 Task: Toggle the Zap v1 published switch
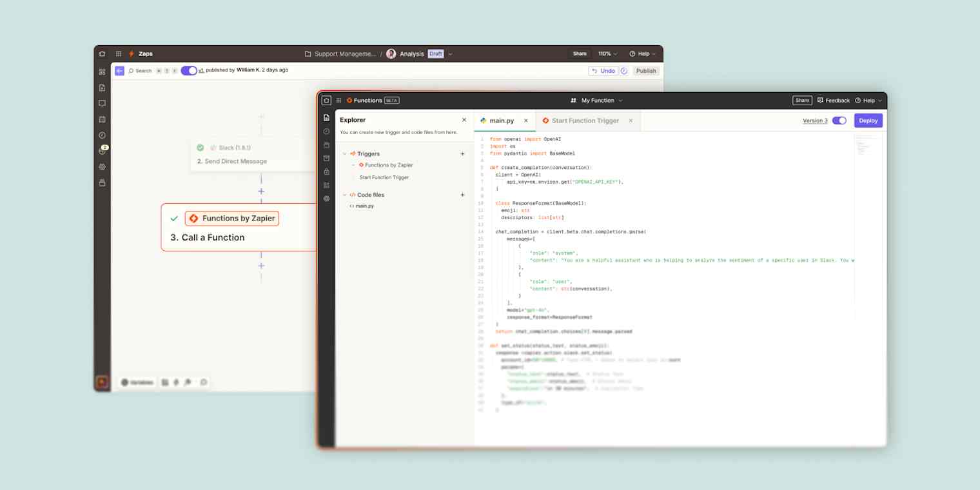coord(189,71)
